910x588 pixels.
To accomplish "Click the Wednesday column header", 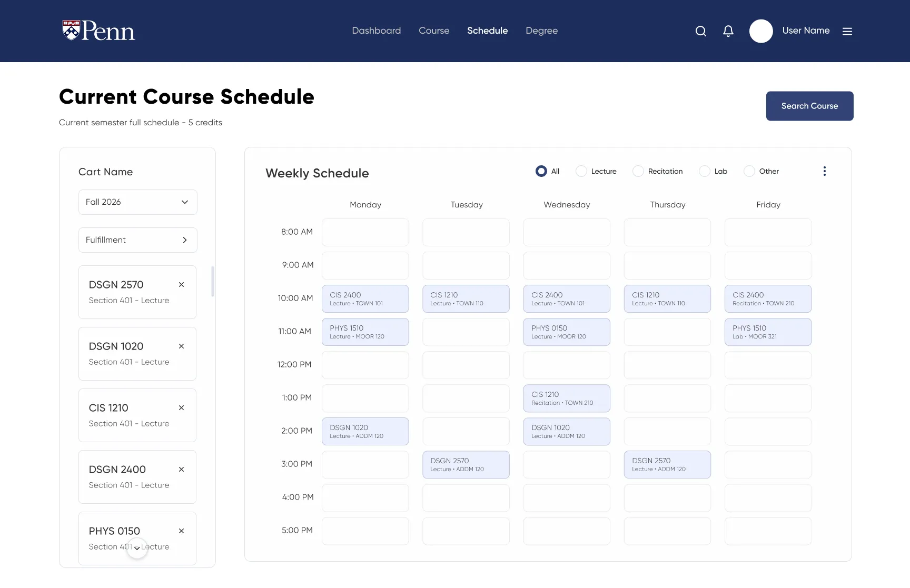I will (x=567, y=204).
